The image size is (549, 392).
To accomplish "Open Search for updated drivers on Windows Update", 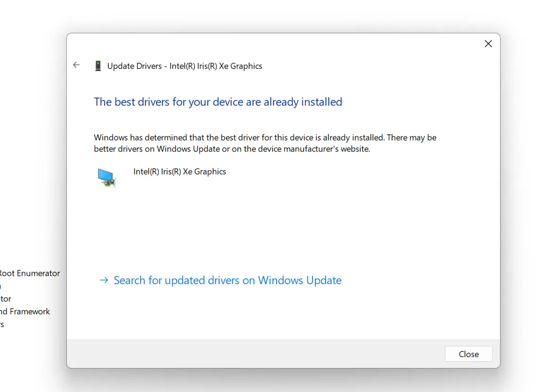I will [220, 280].
